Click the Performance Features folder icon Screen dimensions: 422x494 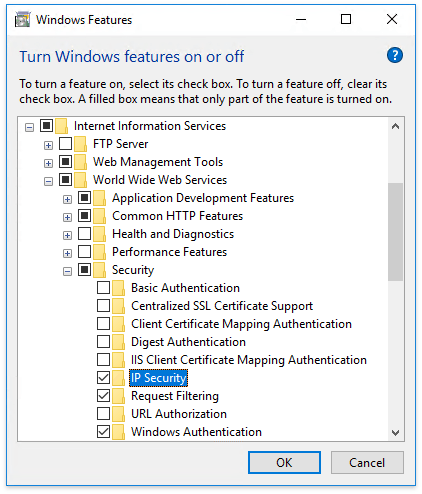(99, 252)
